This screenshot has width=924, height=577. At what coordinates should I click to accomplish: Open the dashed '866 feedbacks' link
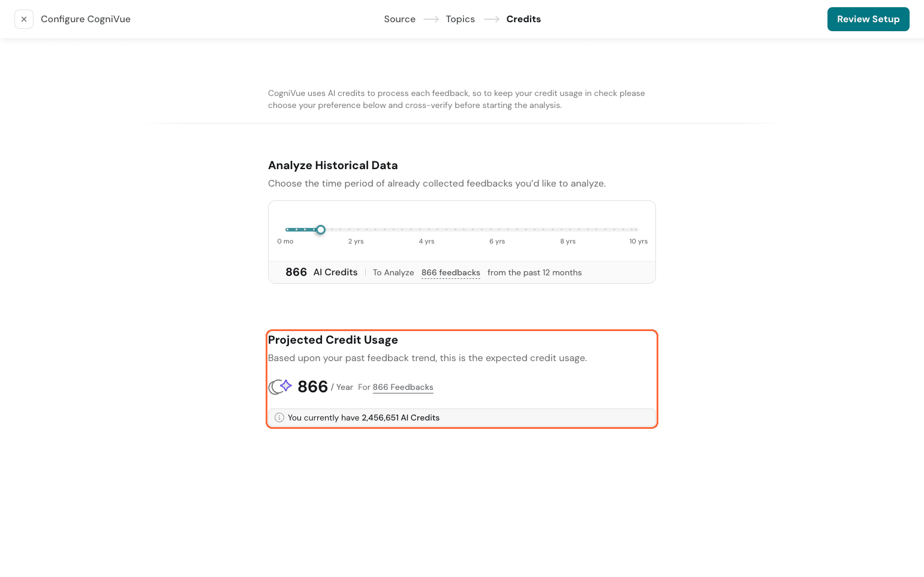(x=450, y=272)
